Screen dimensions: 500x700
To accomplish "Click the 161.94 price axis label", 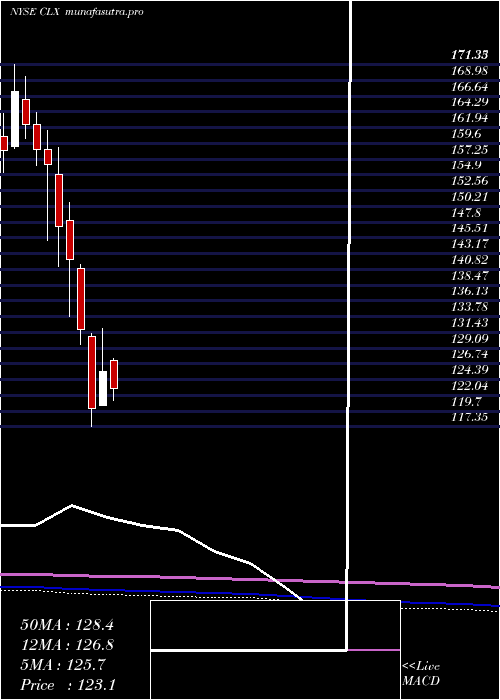I will 470,118.
